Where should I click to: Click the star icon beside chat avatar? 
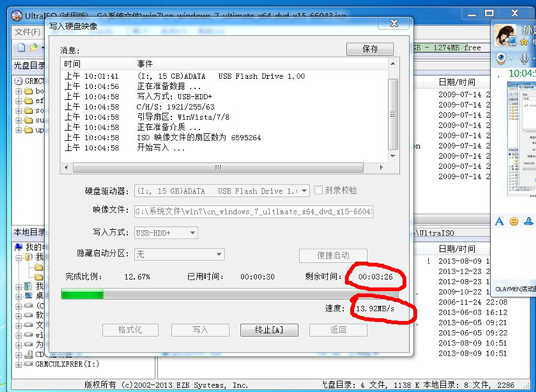click(524, 42)
